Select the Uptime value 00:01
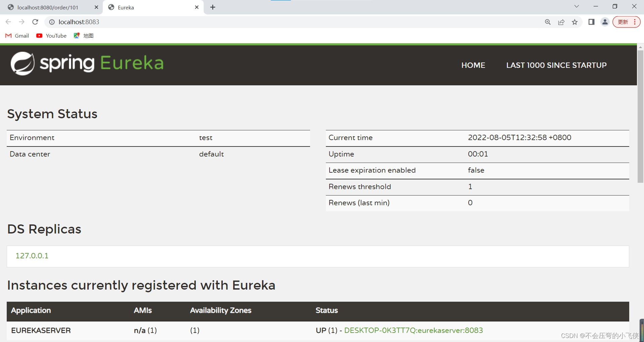Image resolution: width=644 pixels, height=342 pixels. click(x=478, y=154)
